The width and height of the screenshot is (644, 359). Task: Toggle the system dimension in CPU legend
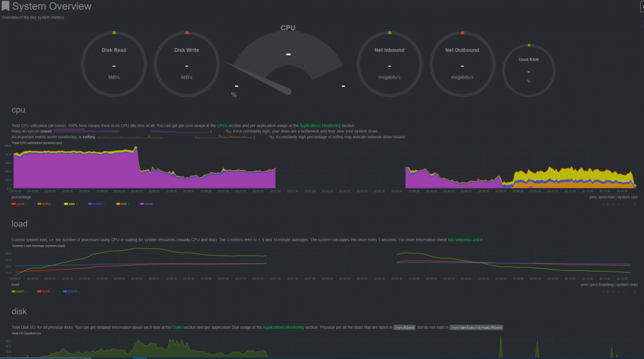(x=97, y=204)
